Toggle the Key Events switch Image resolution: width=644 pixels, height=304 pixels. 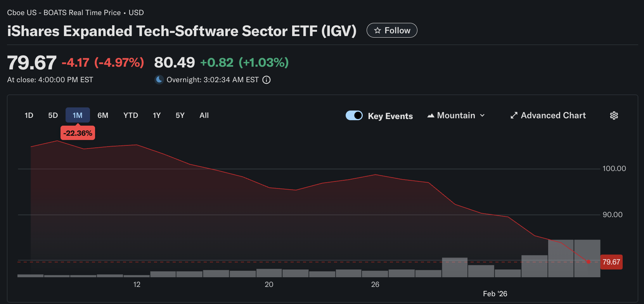(x=354, y=116)
